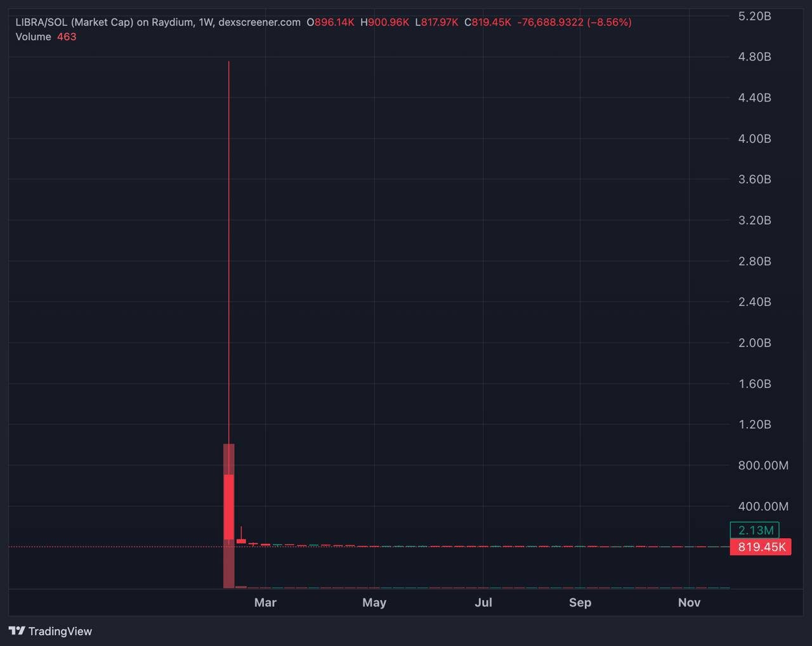
Task: Click the green 2.13M price label
Action: point(754,530)
